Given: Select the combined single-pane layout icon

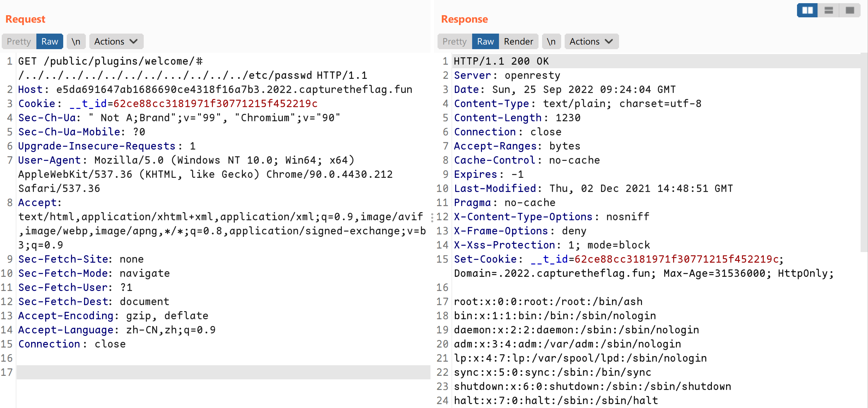Looking at the screenshot, I should pos(850,10).
